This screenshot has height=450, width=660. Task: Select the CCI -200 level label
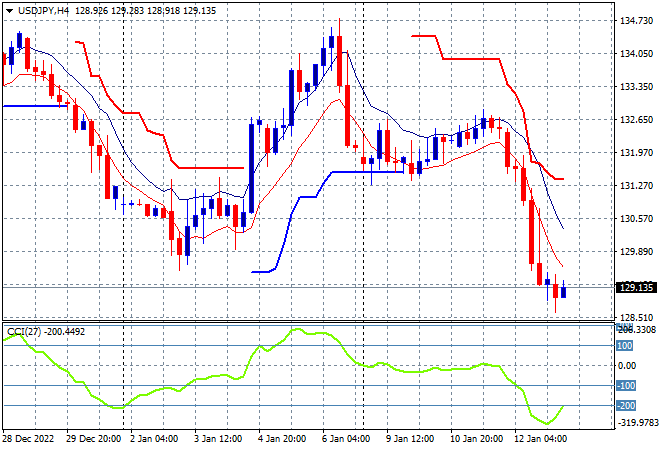(626, 406)
